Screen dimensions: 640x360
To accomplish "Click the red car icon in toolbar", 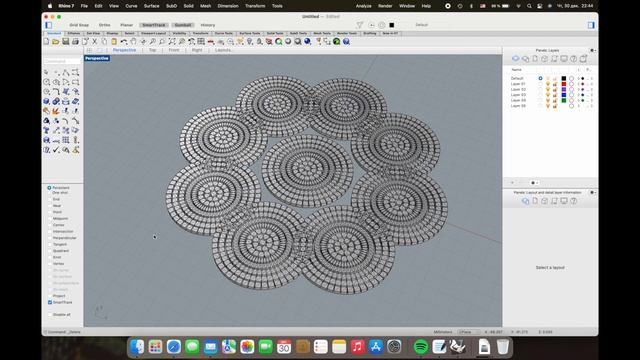I will 211,42.
